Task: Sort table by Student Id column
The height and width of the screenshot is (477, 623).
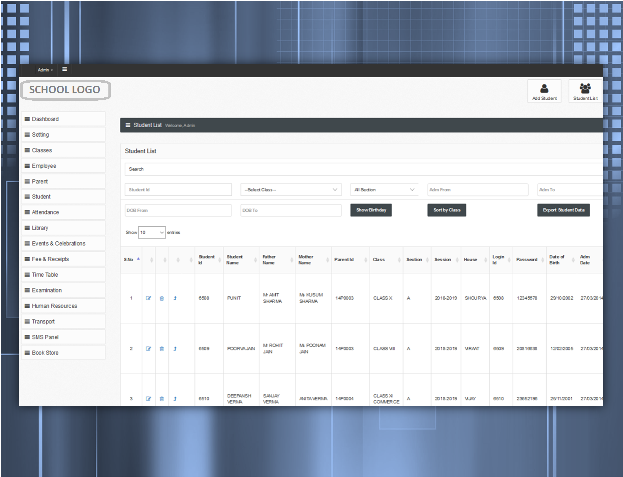Action: click(x=209, y=260)
